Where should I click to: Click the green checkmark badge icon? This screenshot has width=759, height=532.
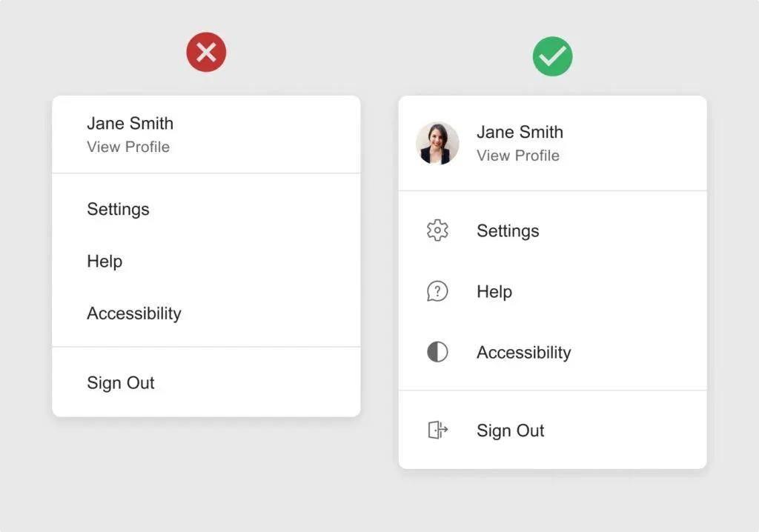point(552,56)
